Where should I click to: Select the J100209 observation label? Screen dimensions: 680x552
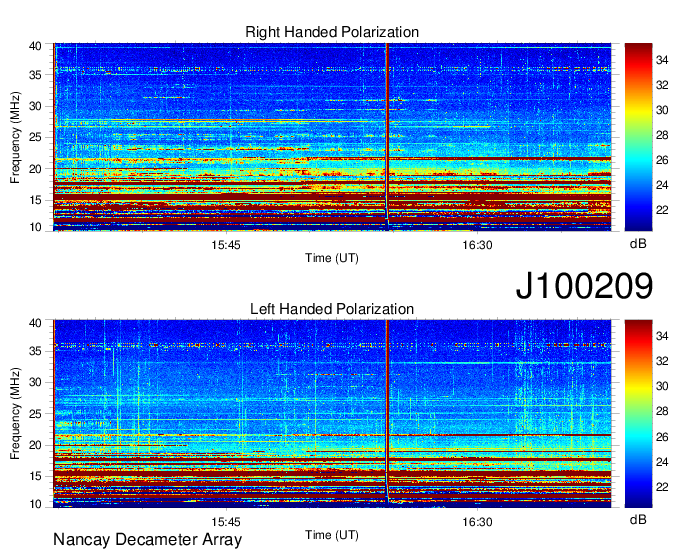click(x=584, y=286)
